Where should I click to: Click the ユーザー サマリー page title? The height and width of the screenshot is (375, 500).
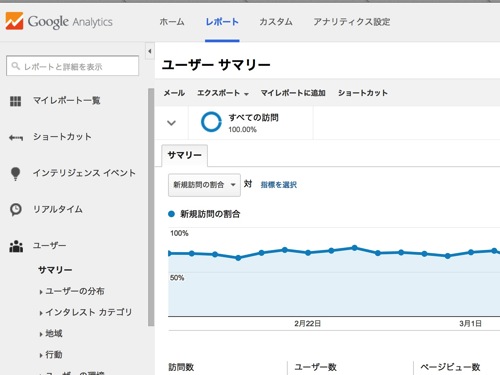click(x=216, y=65)
